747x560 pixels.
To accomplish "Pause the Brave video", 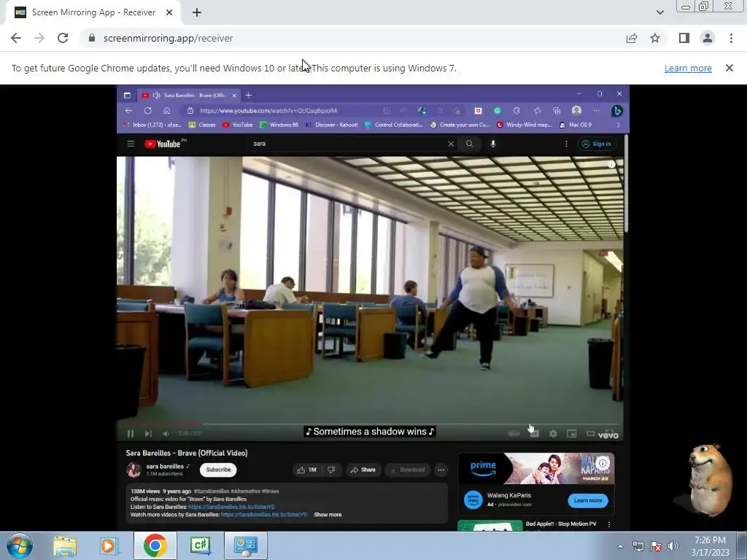I will pos(130,433).
